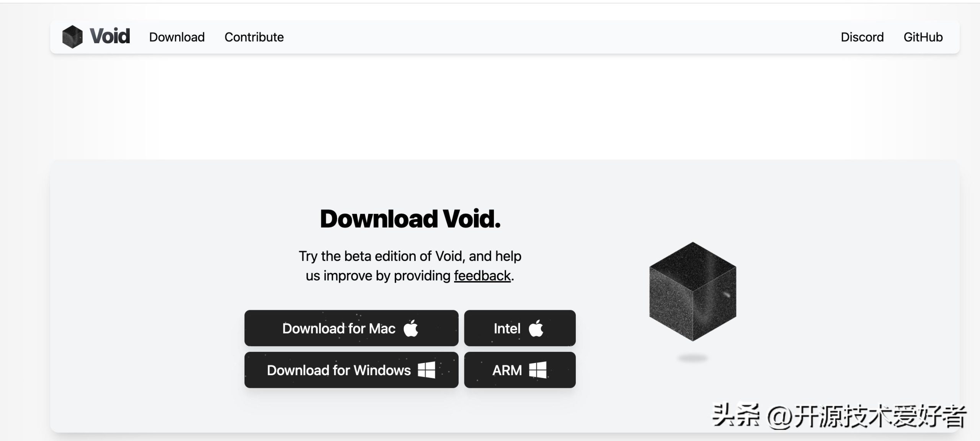This screenshot has width=980, height=441.
Task: Open the Download page from the navbar
Action: tap(176, 37)
